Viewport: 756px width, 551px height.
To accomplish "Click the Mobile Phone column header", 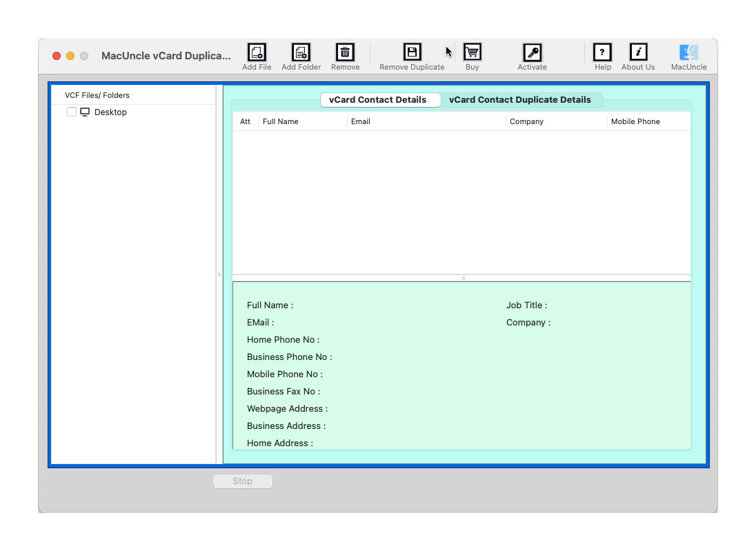I will click(635, 121).
